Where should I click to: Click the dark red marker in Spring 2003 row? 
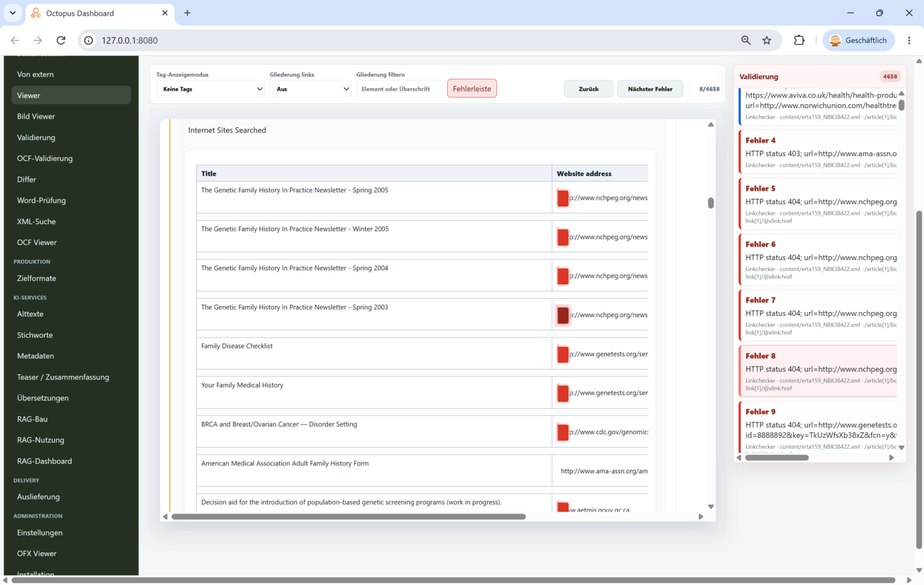pyautogui.click(x=562, y=315)
